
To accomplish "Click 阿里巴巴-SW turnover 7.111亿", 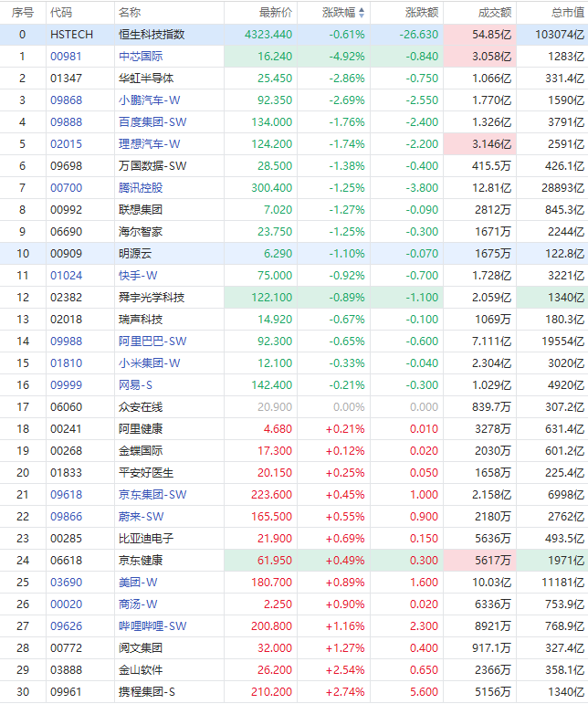I will [x=491, y=341].
